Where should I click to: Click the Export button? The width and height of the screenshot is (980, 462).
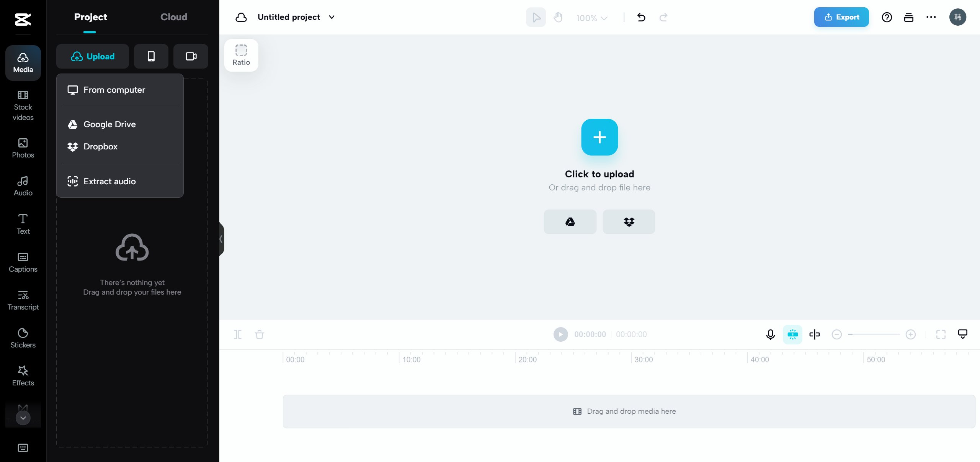tap(841, 17)
